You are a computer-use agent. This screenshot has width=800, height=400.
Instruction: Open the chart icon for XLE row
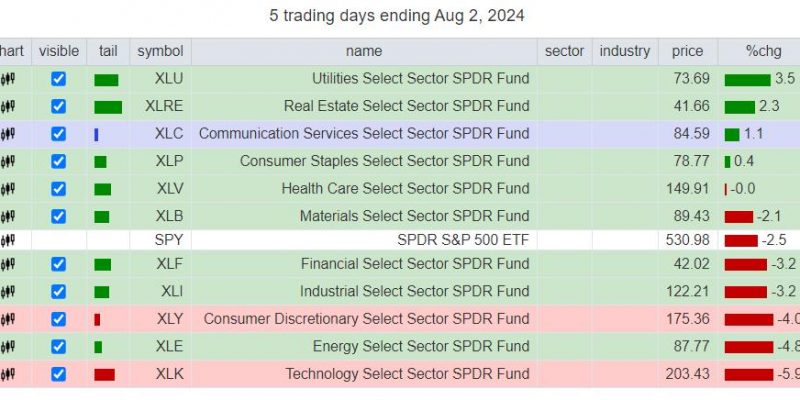coord(8,347)
